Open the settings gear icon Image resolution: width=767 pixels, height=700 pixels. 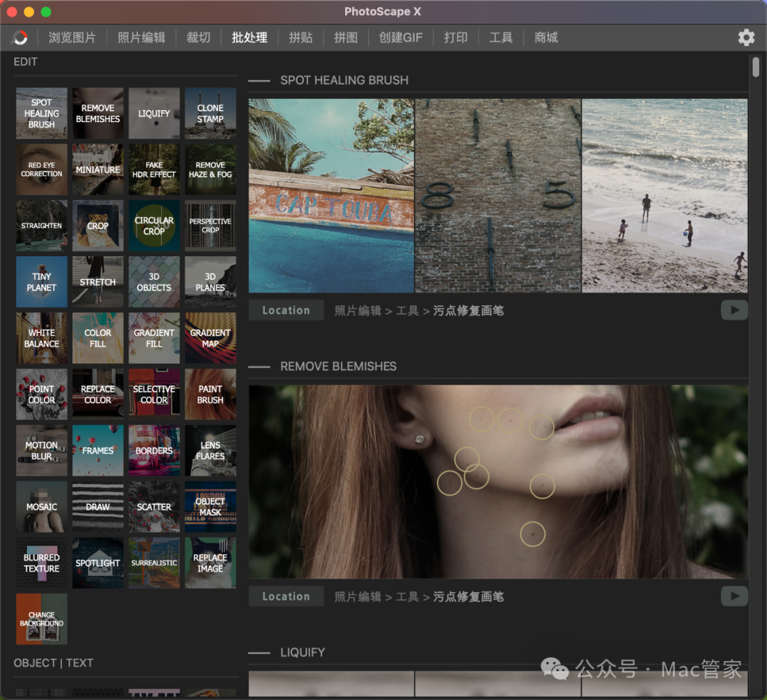(746, 38)
